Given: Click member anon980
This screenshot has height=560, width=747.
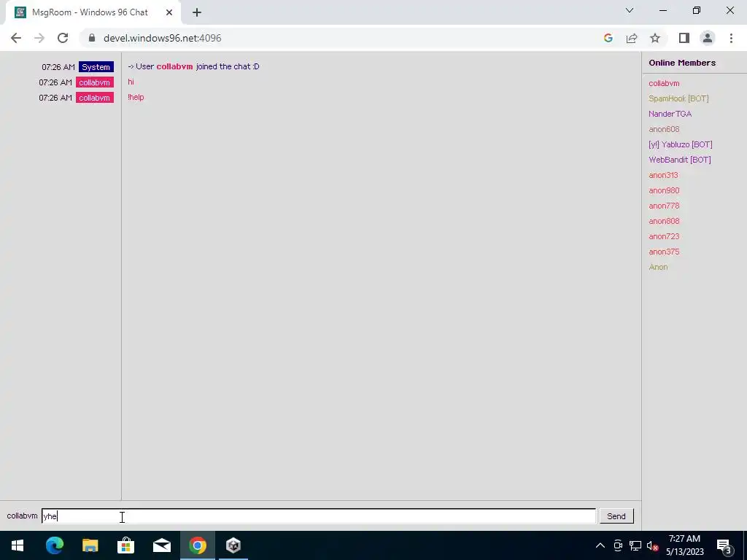Looking at the screenshot, I should point(664,190).
